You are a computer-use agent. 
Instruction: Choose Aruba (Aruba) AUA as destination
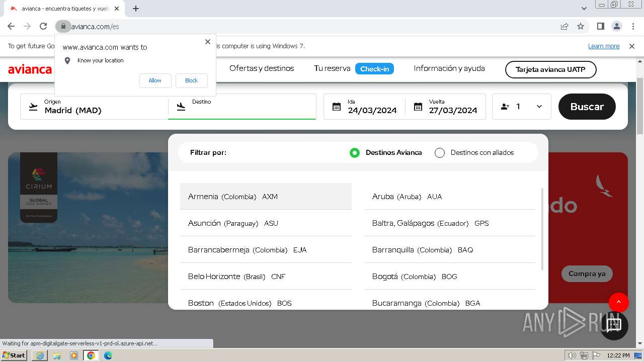coord(450,197)
